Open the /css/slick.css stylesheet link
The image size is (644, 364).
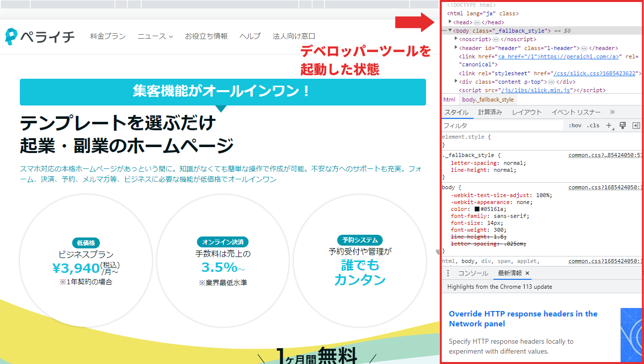point(594,73)
